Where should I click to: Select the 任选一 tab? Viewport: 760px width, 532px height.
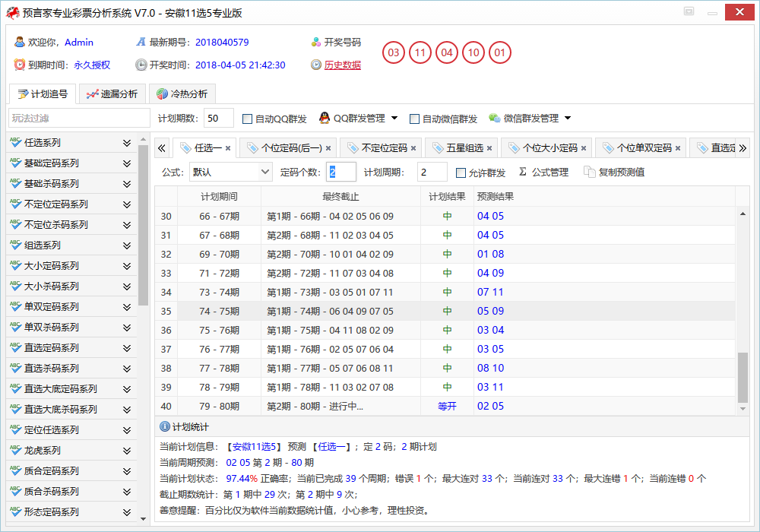point(204,147)
